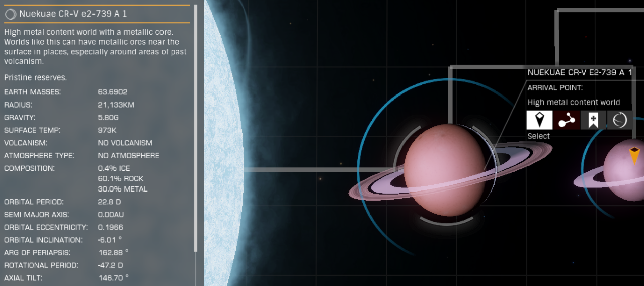Screen dimensions: 644x286
Task: Click composition entry '0.4% ICE'
Action: [x=114, y=168]
